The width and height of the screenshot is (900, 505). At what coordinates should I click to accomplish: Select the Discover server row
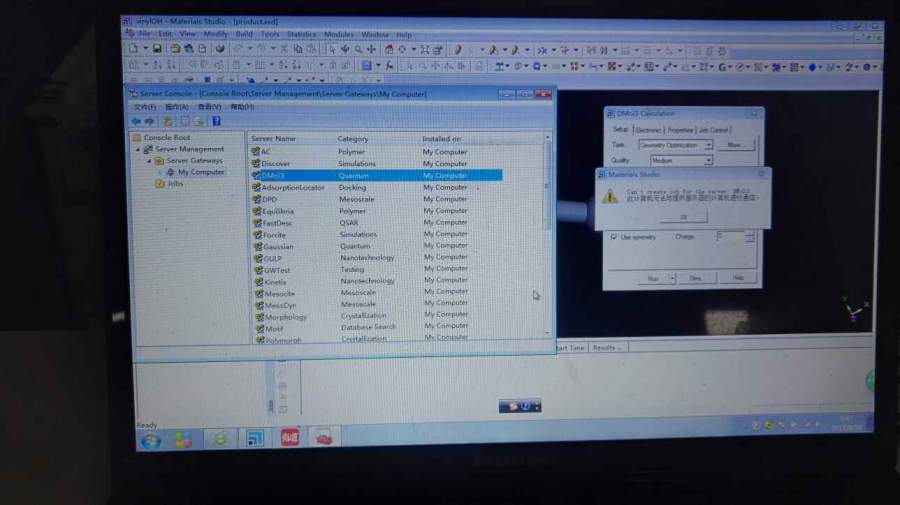click(x=377, y=164)
